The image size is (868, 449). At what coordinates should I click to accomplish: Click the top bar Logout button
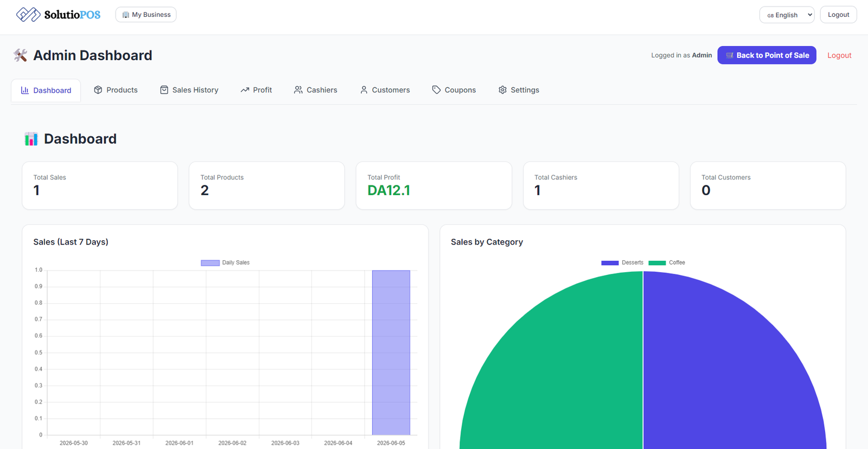[838, 15]
